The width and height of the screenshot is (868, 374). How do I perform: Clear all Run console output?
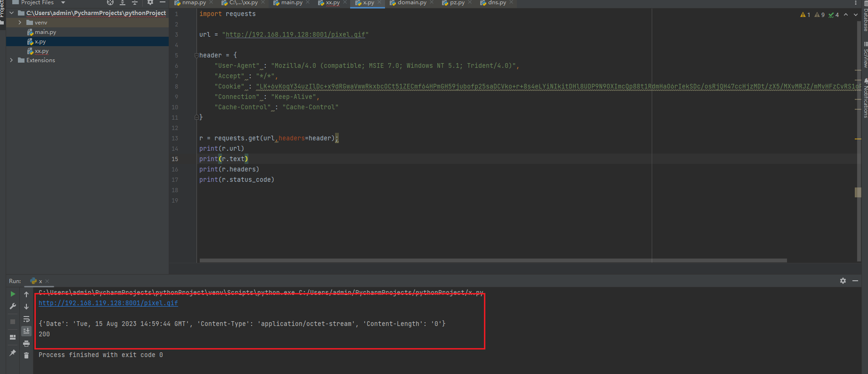point(26,355)
